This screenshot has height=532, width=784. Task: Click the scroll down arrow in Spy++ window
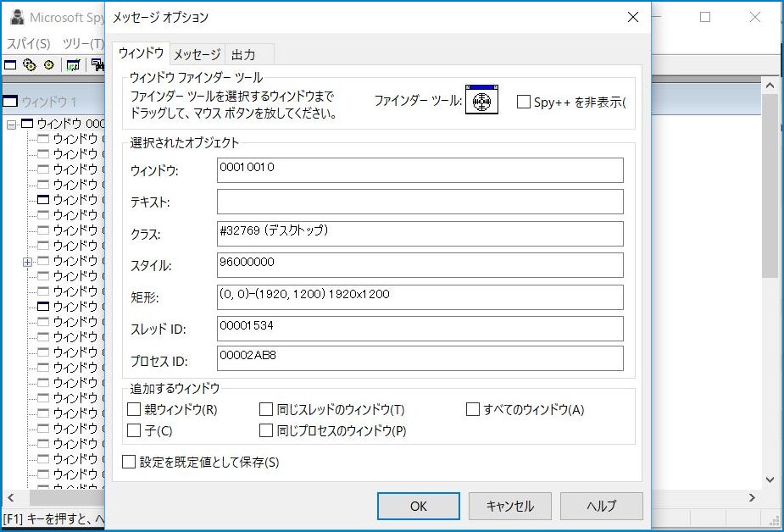(x=770, y=479)
